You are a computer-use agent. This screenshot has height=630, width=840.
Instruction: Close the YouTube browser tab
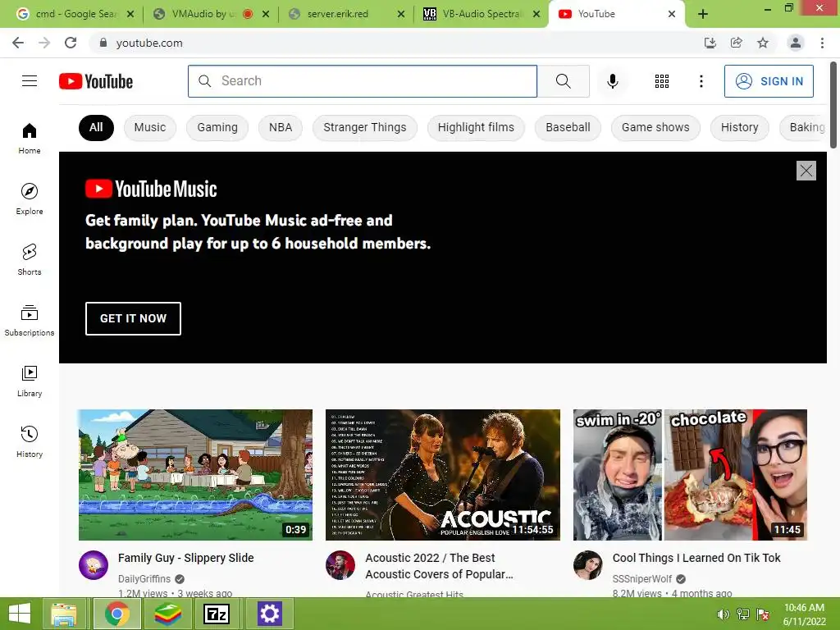pos(672,14)
